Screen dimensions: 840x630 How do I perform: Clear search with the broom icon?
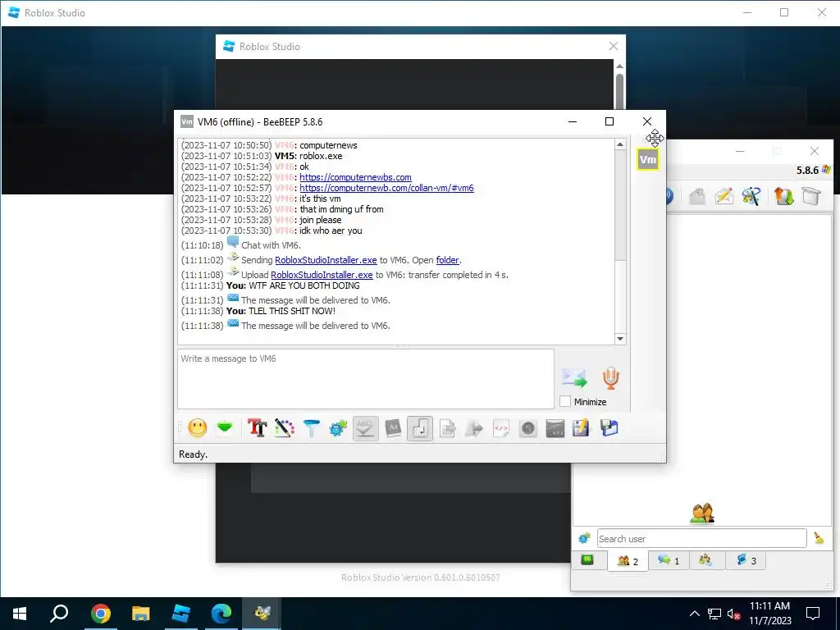pyautogui.click(x=819, y=538)
